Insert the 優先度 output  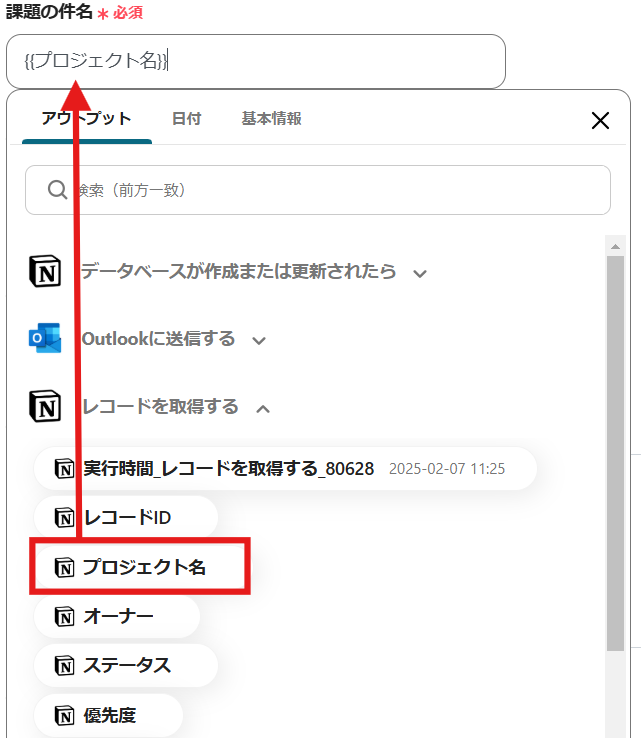pyautogui.click(x=108, y=715)
